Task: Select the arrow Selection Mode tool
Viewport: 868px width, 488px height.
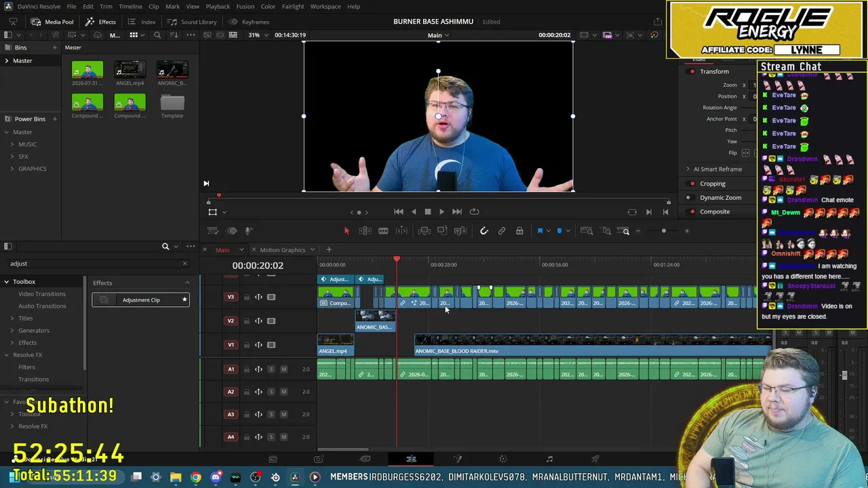Action: pos(347,231)
